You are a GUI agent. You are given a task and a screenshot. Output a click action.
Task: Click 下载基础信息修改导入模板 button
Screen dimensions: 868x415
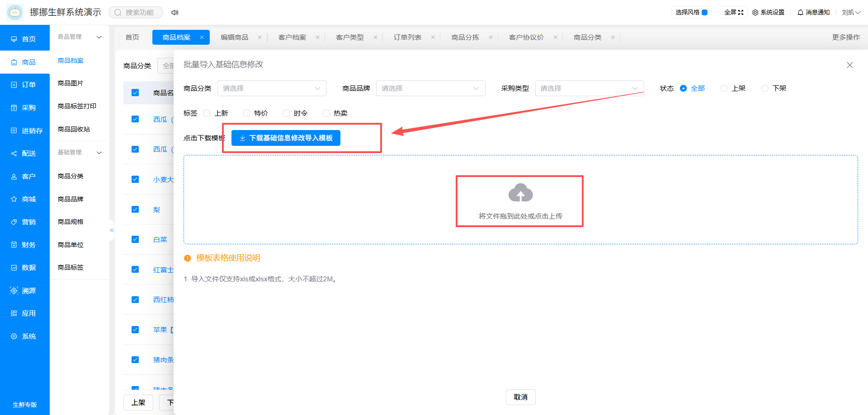286,138
